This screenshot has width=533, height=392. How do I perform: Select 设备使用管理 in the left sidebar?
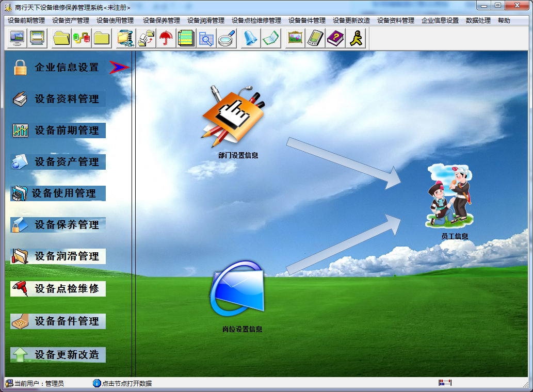(x=58, y=193)
